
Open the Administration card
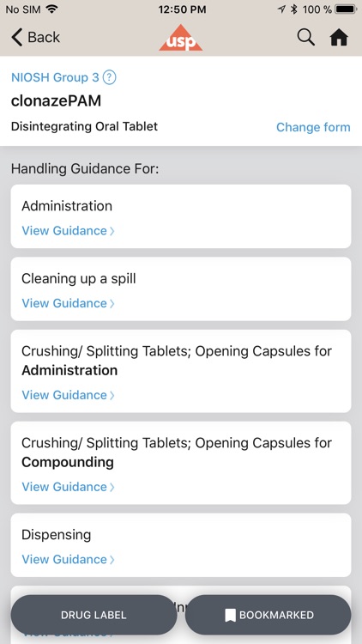[181, 216]
